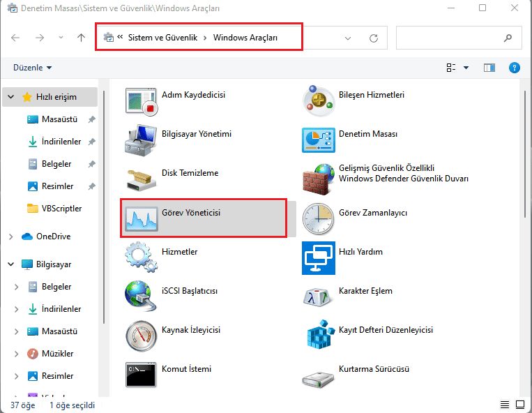Open pinned Masaüstü in quick access

pyautogui.click(x=59, y=119)
